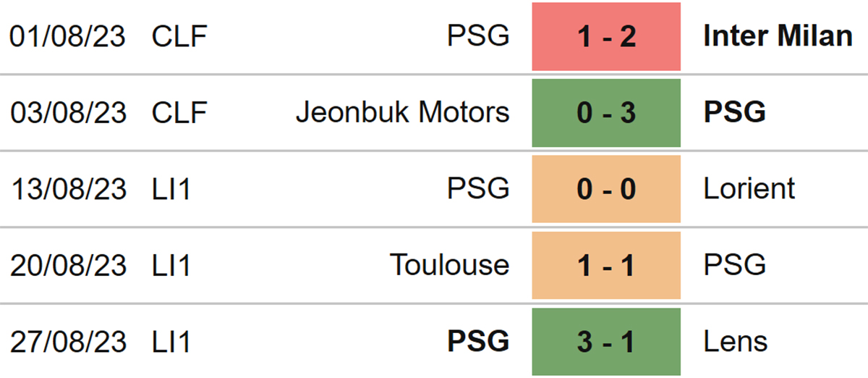Click the 13/08/23 match date
This screenshot has width=868, height=378.
(69, 188)
